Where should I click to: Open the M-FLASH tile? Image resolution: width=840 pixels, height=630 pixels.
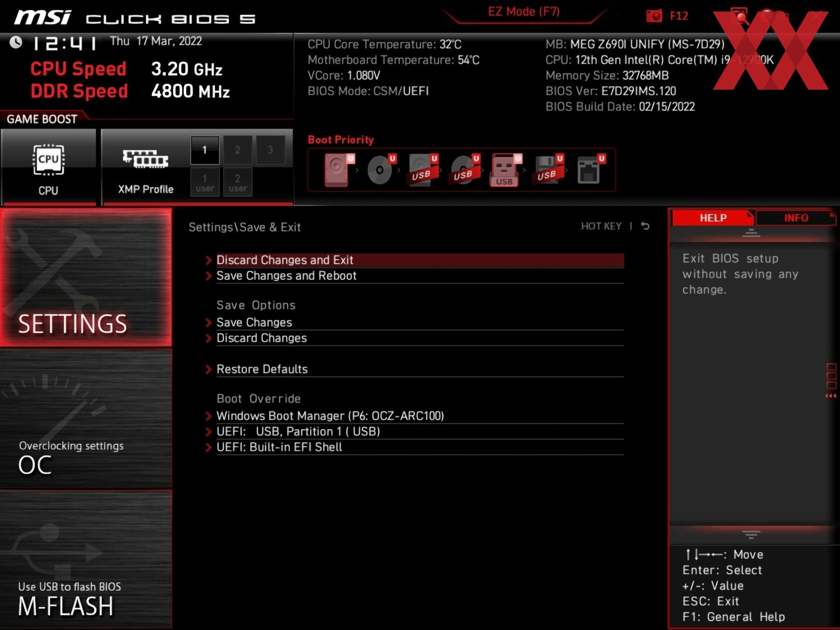pos(86,559)
